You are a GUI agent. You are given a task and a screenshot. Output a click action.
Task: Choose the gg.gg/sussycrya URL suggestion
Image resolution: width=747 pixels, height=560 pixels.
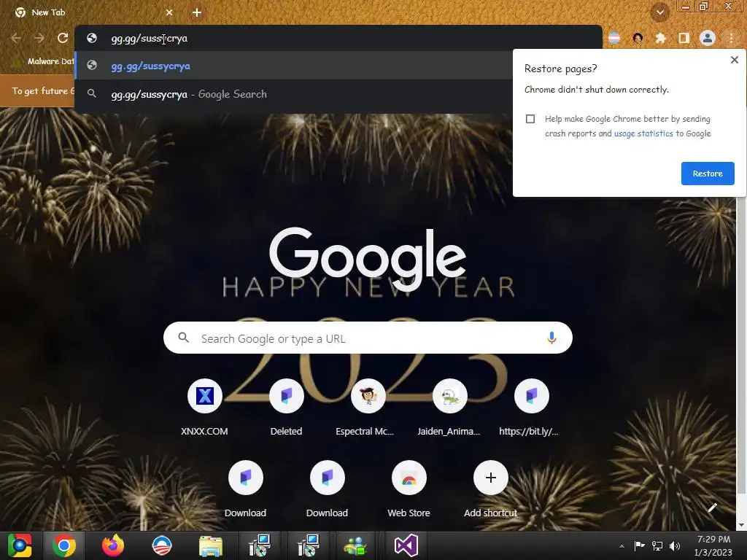pyautogui.click(x=294, y=66)
